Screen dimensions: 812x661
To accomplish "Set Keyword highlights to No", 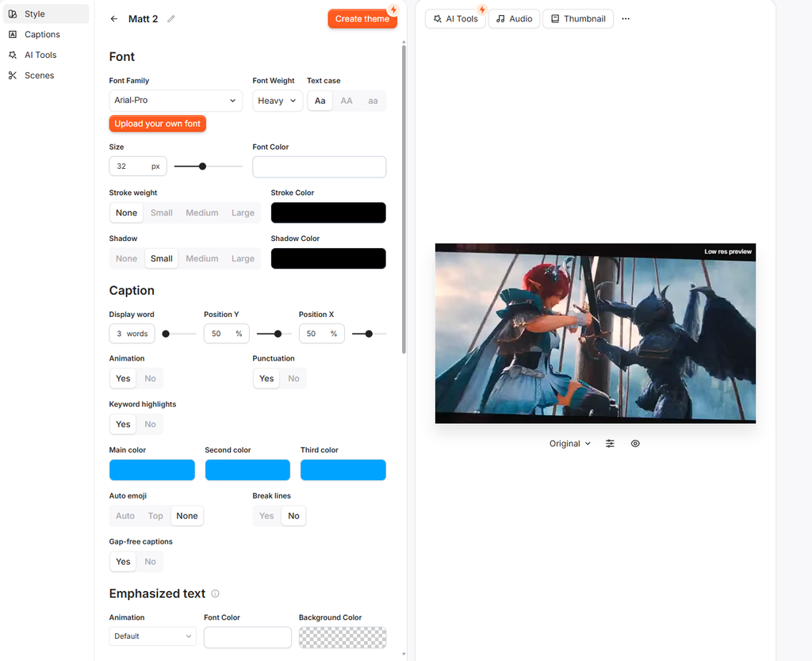I will [150, 425].
